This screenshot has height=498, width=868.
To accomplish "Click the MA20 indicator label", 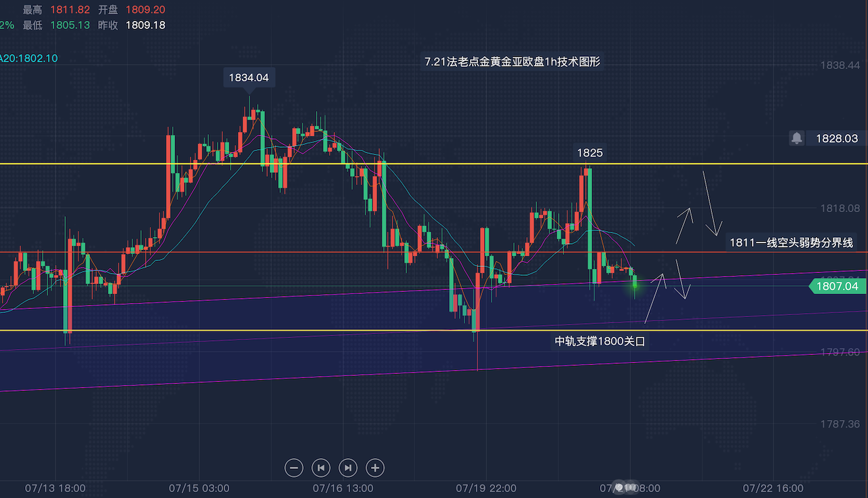I will (28, 58).
